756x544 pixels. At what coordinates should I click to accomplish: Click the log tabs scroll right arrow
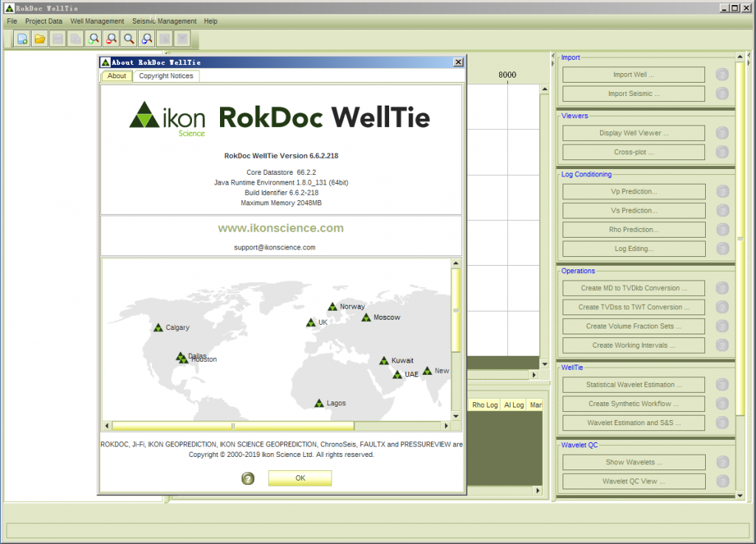click(537, 491)
